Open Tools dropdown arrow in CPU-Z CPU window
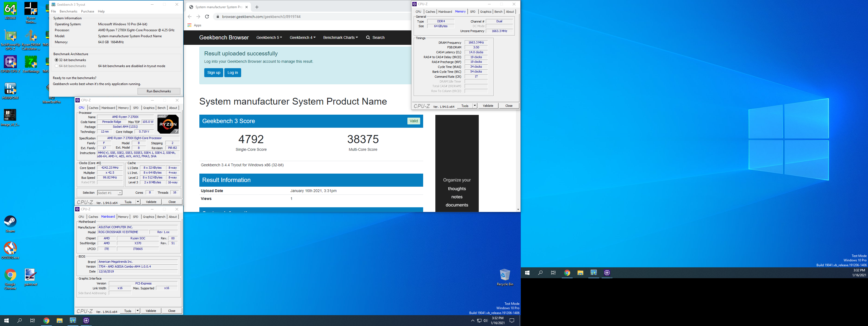The height and width of the screenshot is (326, 868). pyautogui.click(x=138, y=202)
